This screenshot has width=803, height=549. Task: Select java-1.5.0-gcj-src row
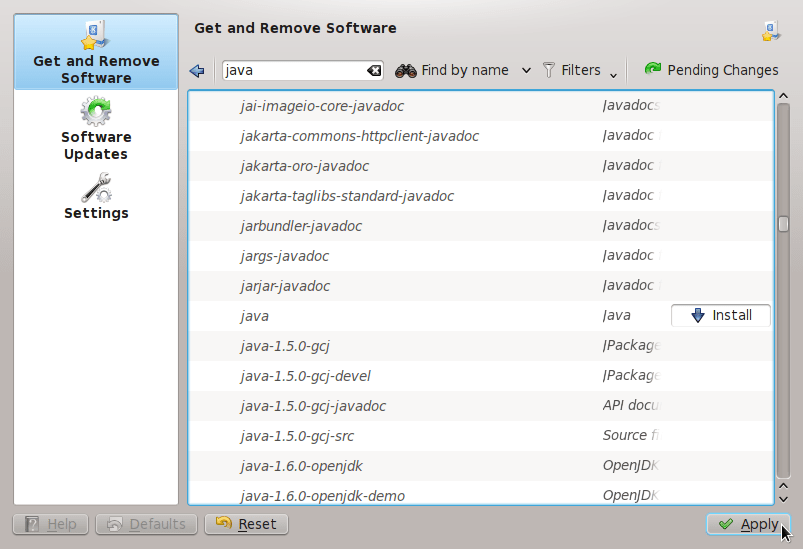click(x=480, y=436)
